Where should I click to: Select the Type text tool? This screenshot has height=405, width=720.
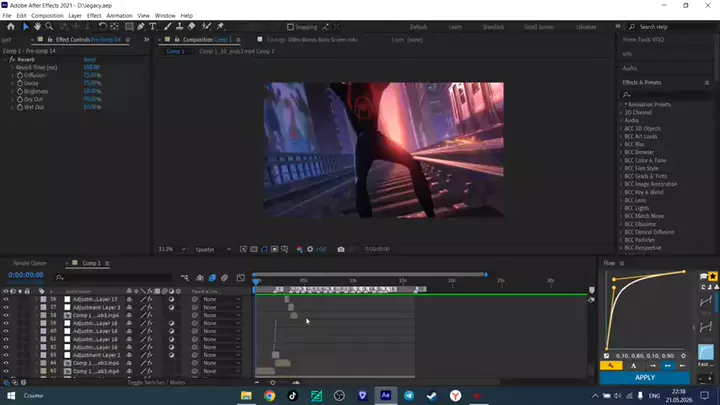click(x=152, y=27)
